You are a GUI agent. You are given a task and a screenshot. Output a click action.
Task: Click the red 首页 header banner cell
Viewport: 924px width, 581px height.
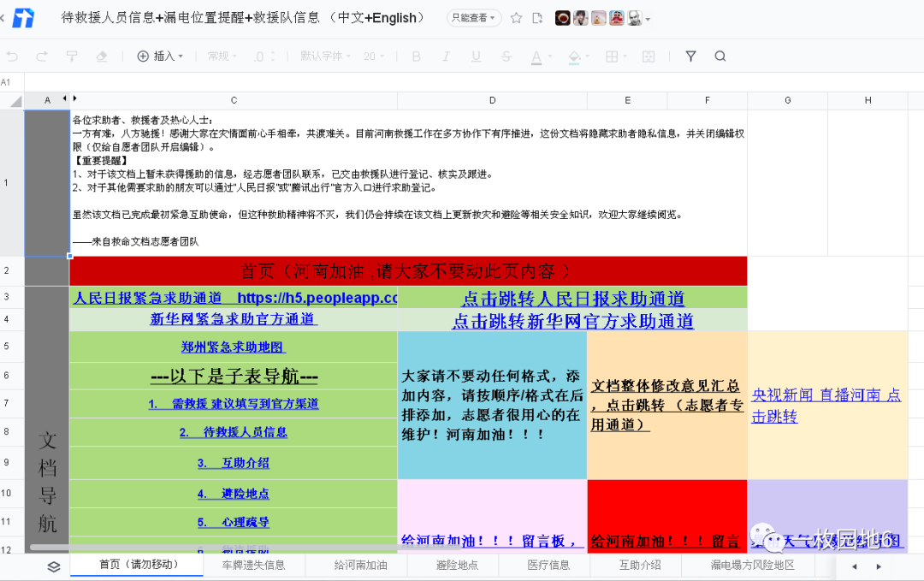tap(408, 271)
